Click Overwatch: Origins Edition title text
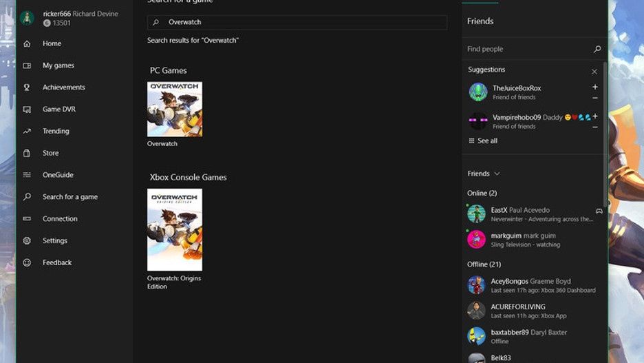 174,282
